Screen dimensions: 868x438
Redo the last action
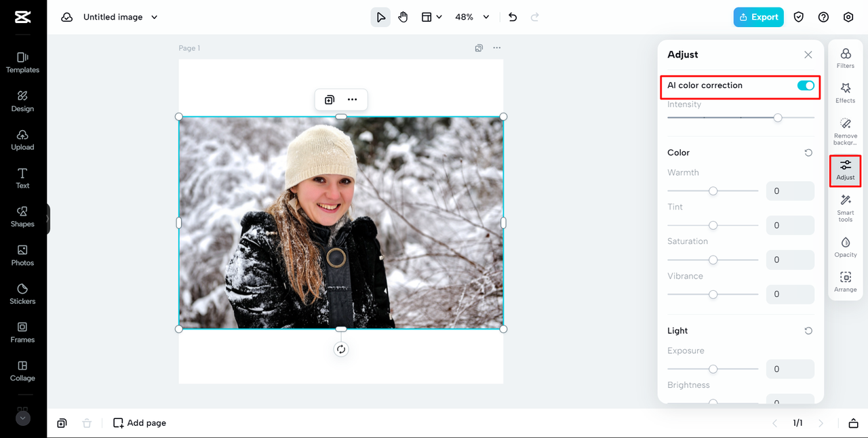(534, 17)
